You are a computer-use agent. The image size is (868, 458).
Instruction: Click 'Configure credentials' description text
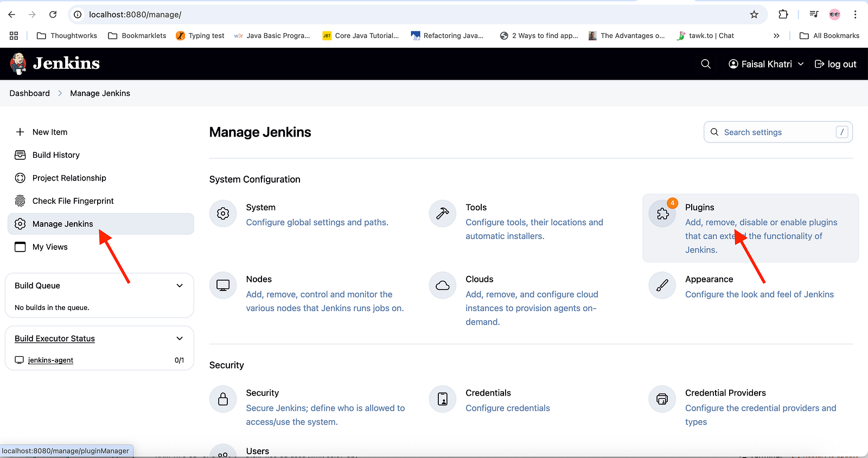(508, 408)
